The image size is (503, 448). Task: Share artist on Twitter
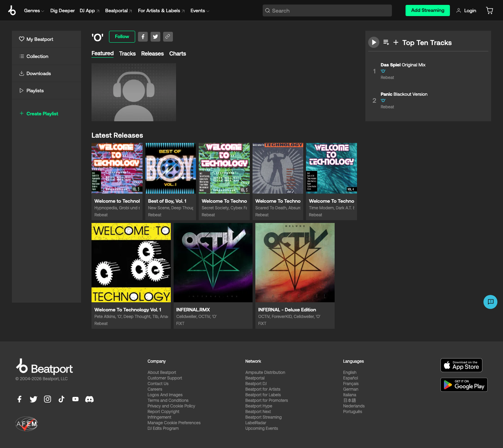pyautogui.click(x=155, y=37)
